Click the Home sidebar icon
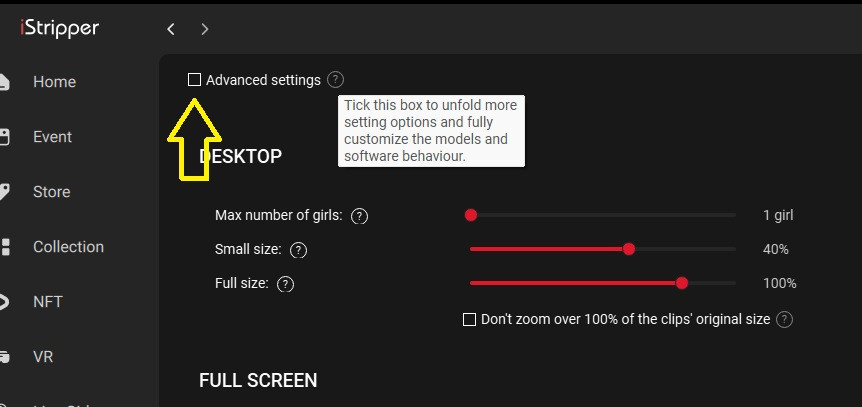862x407 pixels. tap(5, 82)
